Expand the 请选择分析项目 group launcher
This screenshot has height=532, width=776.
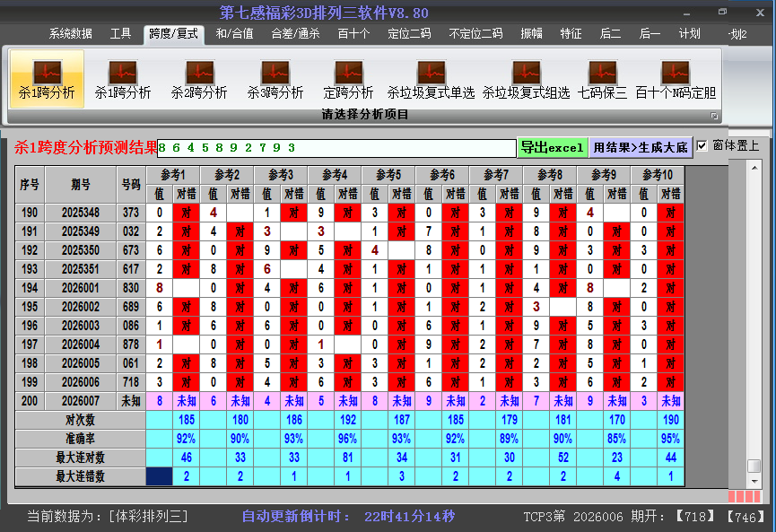(715, 116)
